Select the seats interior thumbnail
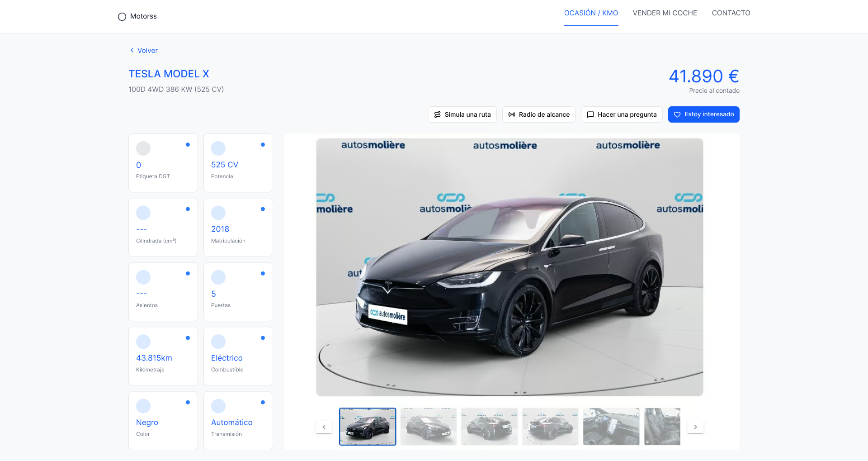This screenshot has height=461, width=868. pyautogui.click(x=662, y=427)
